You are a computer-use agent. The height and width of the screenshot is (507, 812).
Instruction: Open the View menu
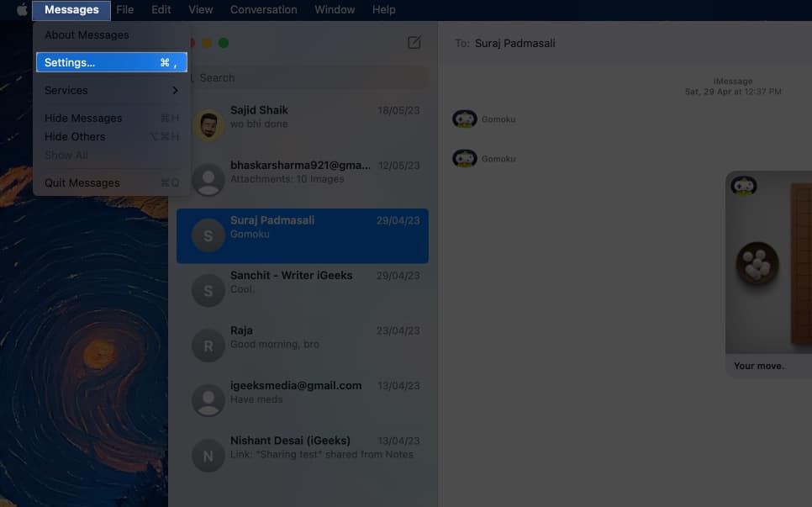click(200, 10)
